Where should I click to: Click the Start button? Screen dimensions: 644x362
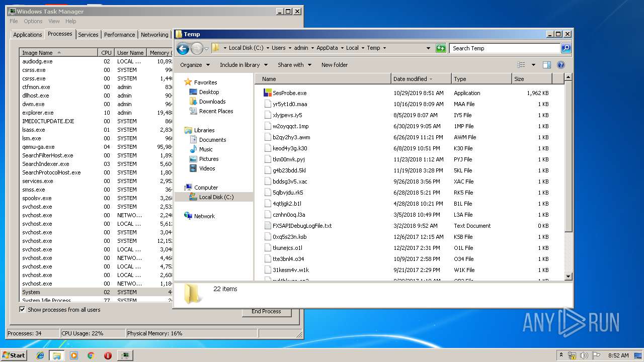14,355
